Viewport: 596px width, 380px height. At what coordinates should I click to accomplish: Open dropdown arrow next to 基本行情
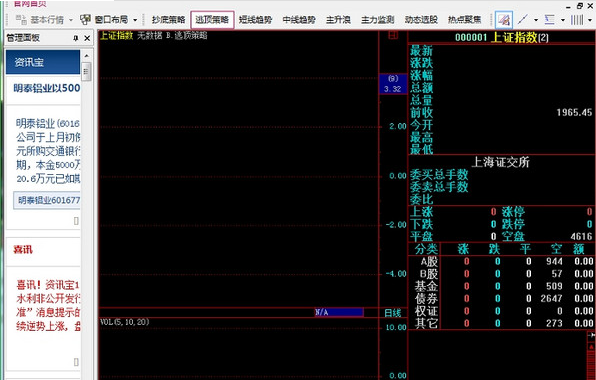tap(71, 20)
